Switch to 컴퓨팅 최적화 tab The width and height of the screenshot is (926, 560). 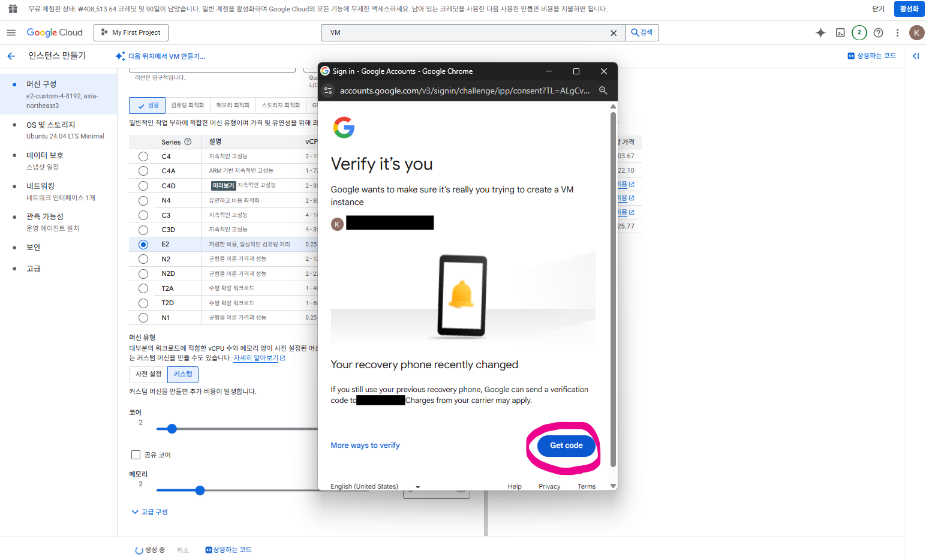click(188, 106)
